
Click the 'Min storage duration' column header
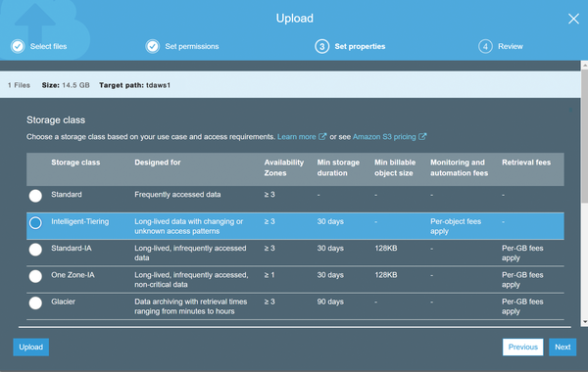click(338, 167)
